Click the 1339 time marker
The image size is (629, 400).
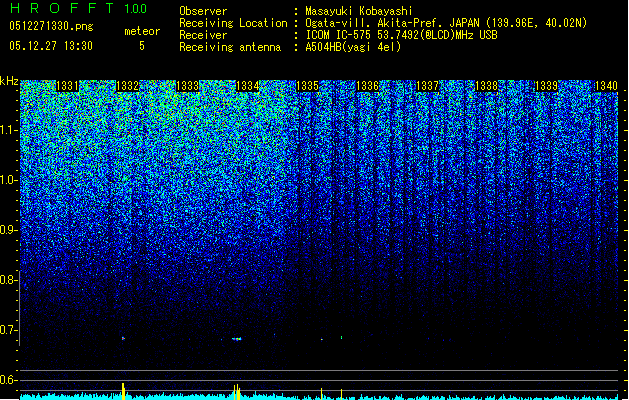(547, 86)
